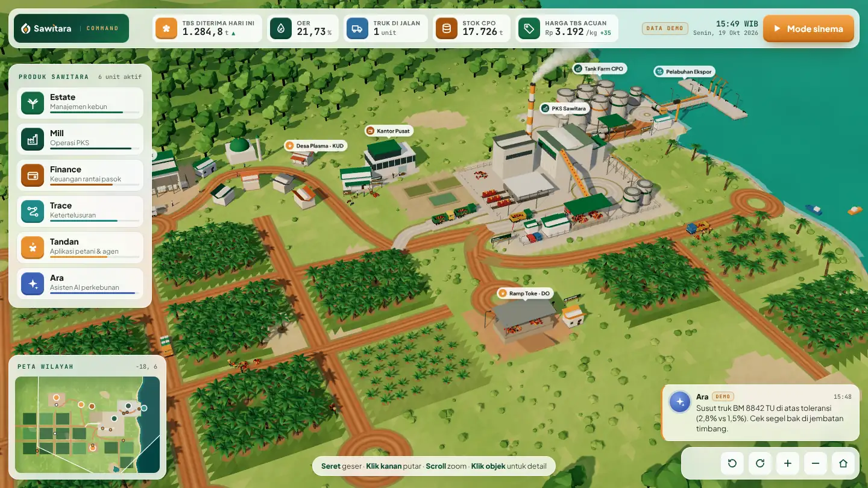Screen dimensions: 868x488
Task: Click the Harga TBS Acuan price tag icon
Action: point(529,28)
